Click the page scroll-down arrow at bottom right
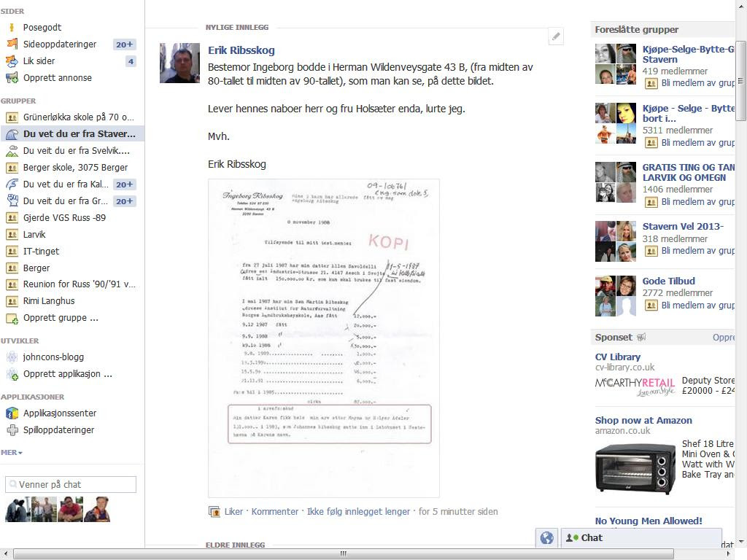The height and width of the screenshot is (560, 747). click(x=741, y=542)
